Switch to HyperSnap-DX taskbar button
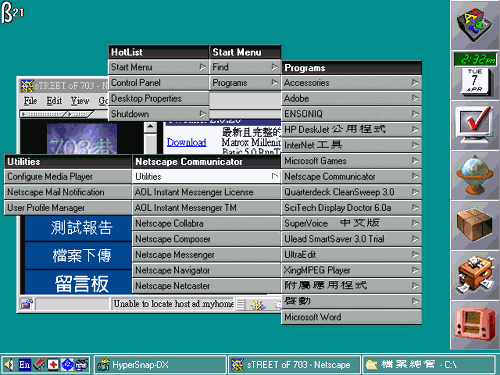Viewport: 500px width, 375px height. coord(160,365)
